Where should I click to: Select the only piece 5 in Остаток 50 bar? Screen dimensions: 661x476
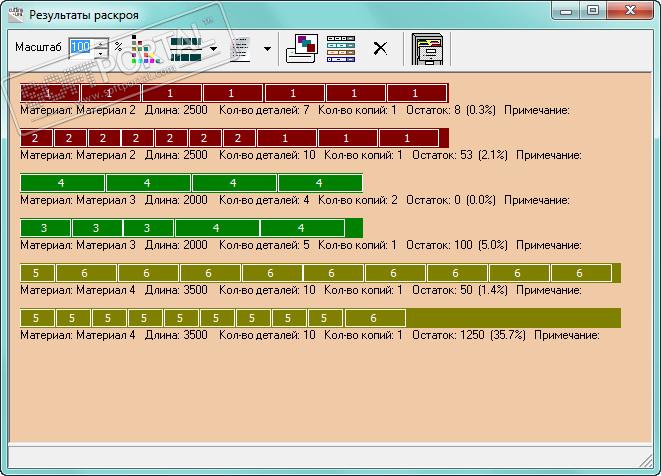[38, 273]
